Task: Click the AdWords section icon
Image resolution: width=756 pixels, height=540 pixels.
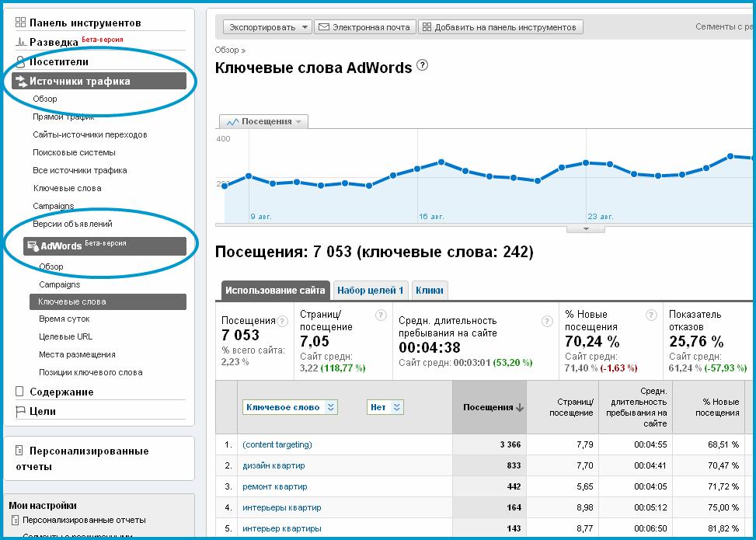Action: point(33,246)
